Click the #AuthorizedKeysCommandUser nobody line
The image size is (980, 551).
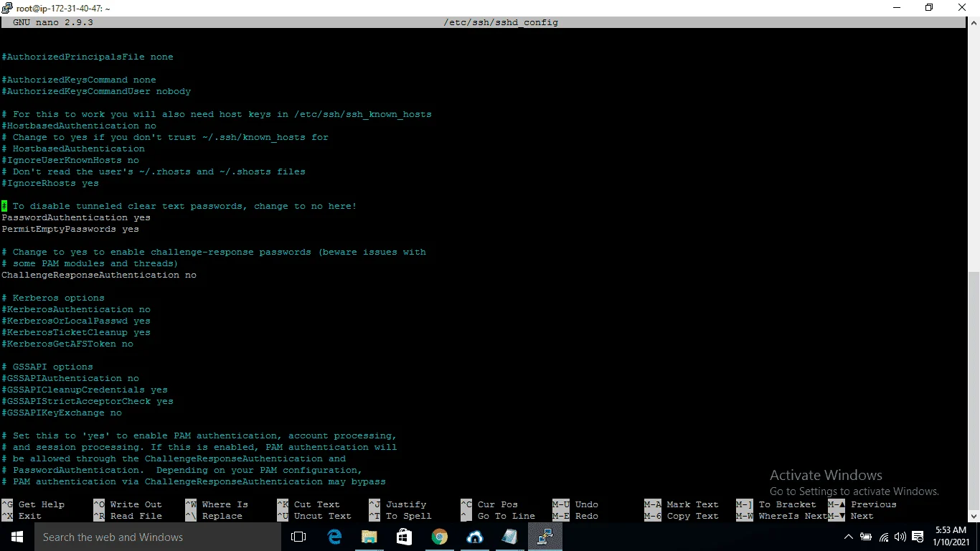pyautogui.click(x=96, y=91)
